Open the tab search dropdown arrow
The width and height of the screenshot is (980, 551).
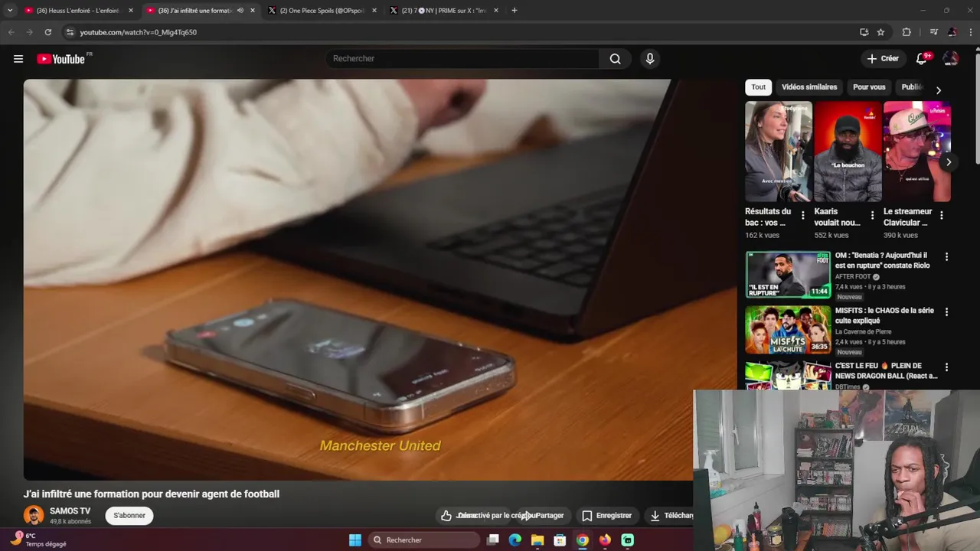10,11
